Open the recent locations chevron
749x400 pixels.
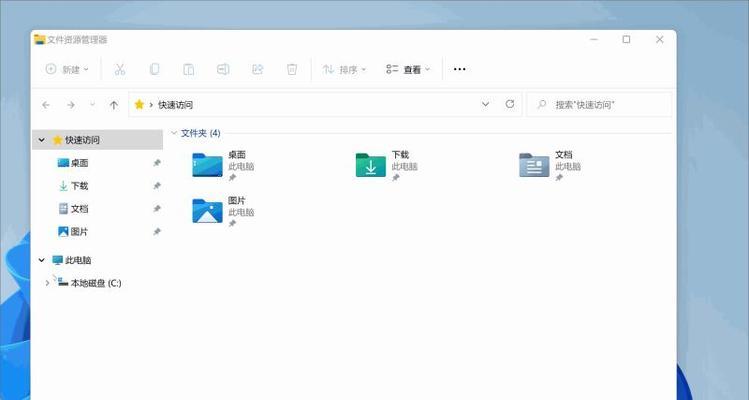coord(93,104)
